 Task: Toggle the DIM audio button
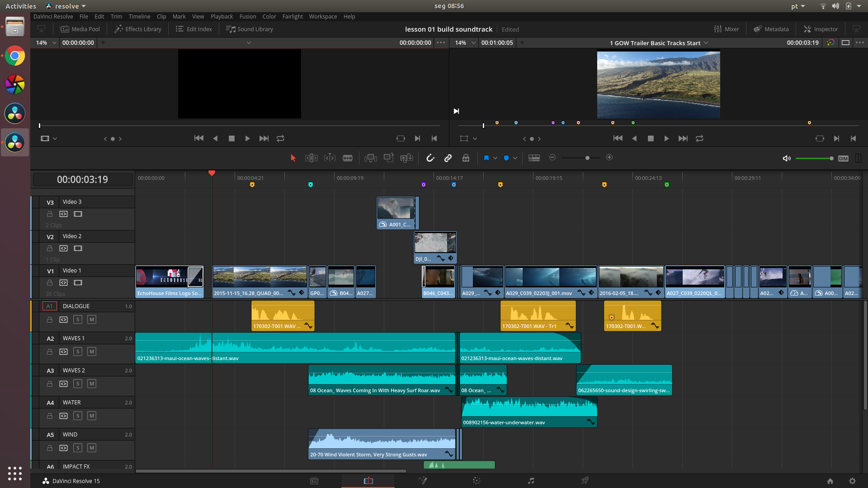[x=843, y=159]
